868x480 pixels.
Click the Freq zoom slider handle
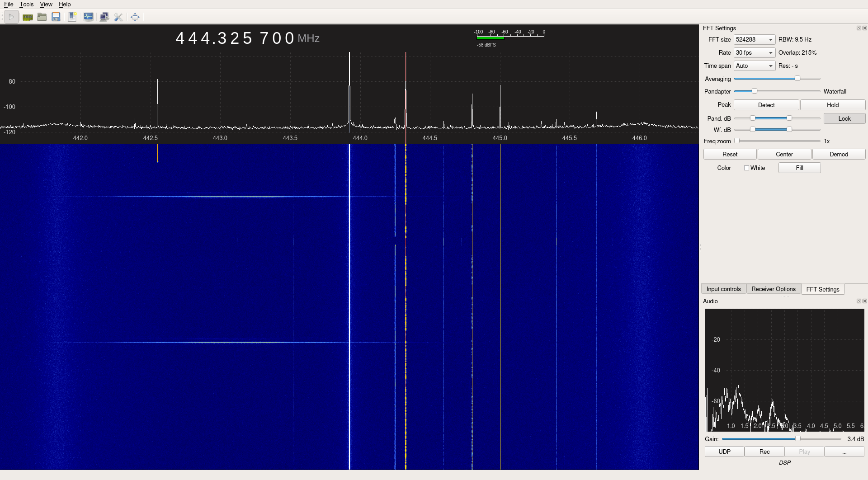click(737, 141)
